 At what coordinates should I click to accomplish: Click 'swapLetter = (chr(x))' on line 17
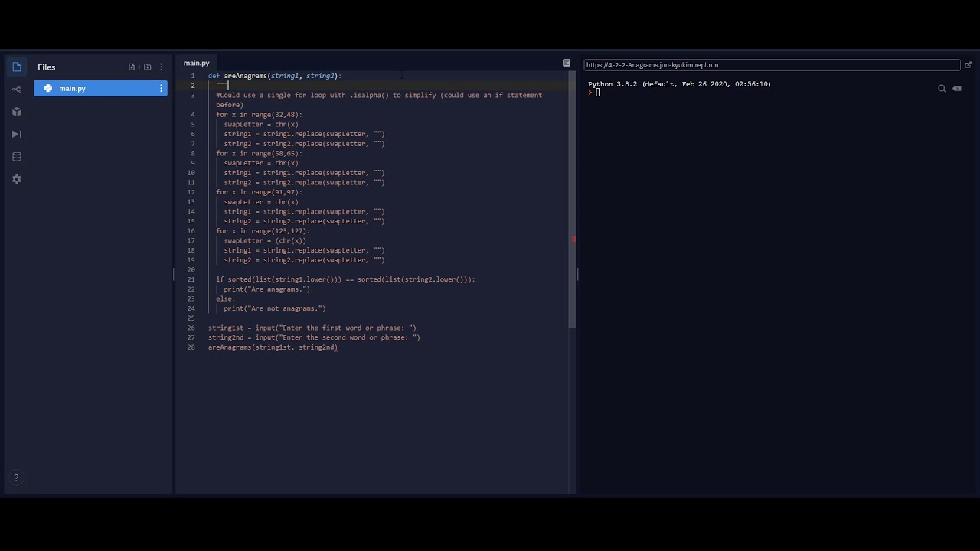pyautogui.click(x=265, y=241)
